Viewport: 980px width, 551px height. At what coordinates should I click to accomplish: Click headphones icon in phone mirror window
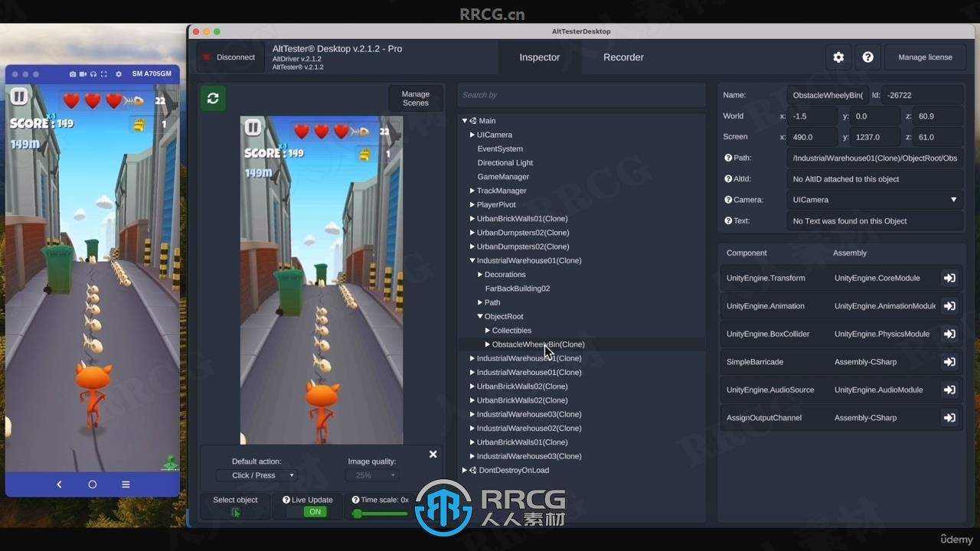(x=93, y=74)
